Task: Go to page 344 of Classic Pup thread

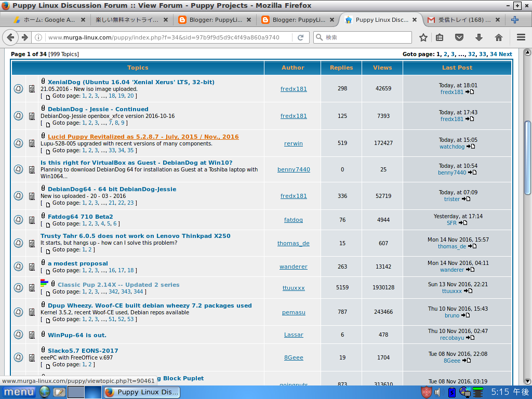Action: coord(138,292)
